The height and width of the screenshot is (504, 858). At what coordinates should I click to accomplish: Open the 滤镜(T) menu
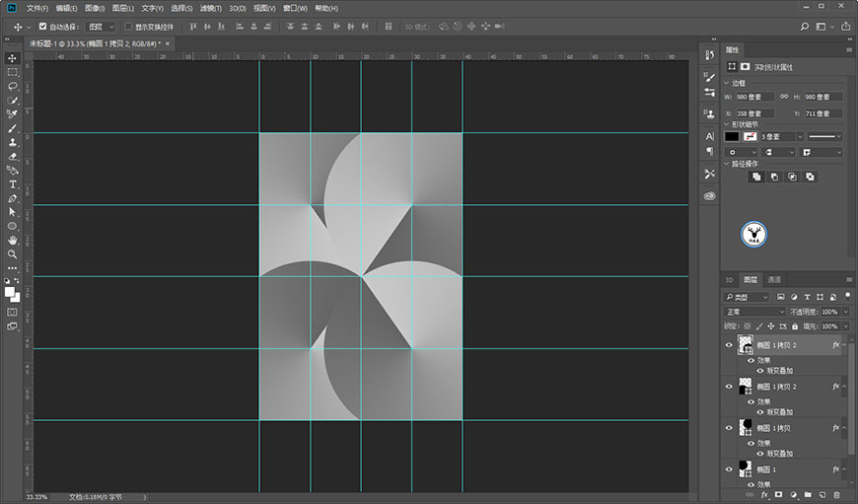pos(211,8)
